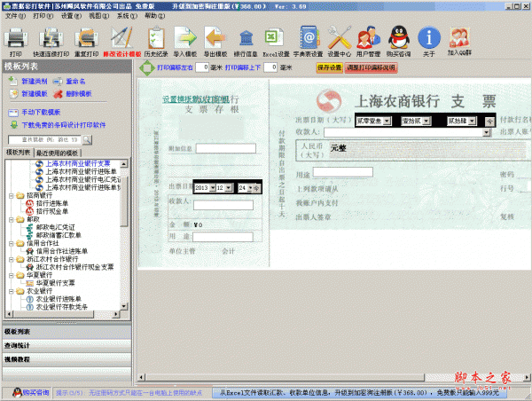Screen dimensions: 532x401
Task: Select 华夏银行支票 template
Action: point(55,283)
